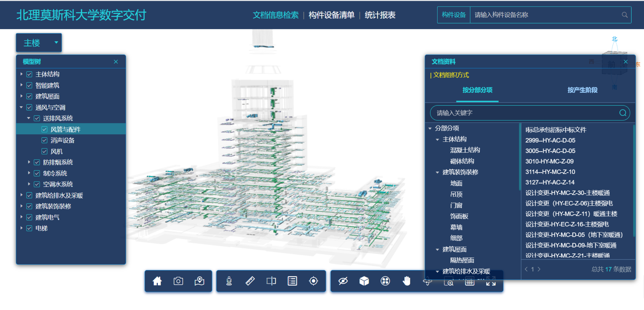The width and height of the screenshot is (644, 310).
Task: Select 混凝土结构 in document tree
Action: [x=465, y=150]
